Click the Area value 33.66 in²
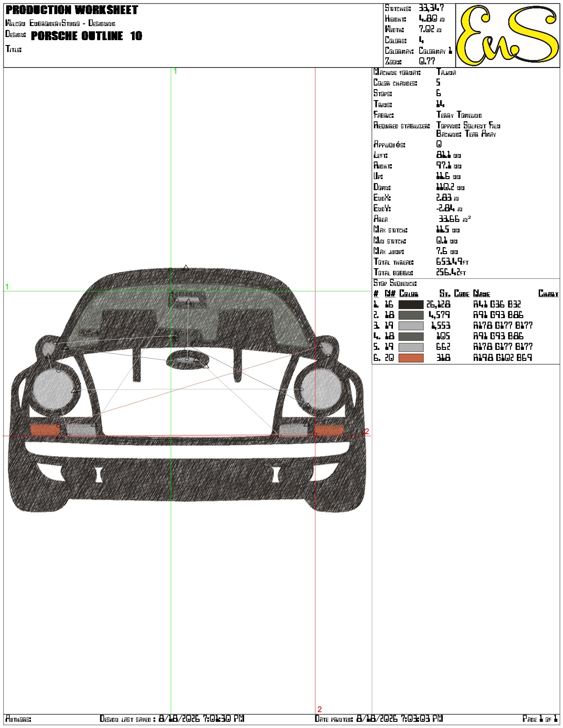This screenshot has height=728, width=563. click(x=454, y=219)
